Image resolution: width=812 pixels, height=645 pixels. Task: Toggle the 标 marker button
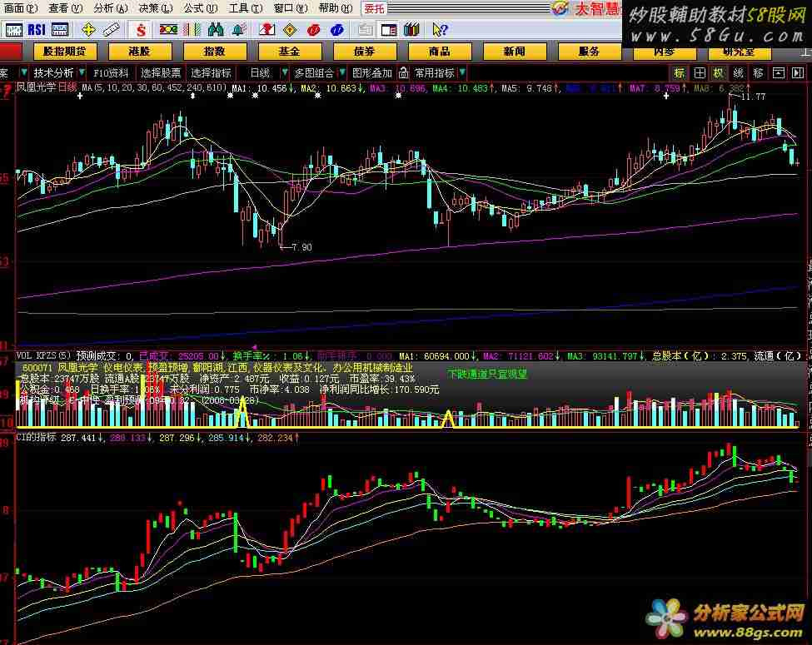click(x=680, y=73)
